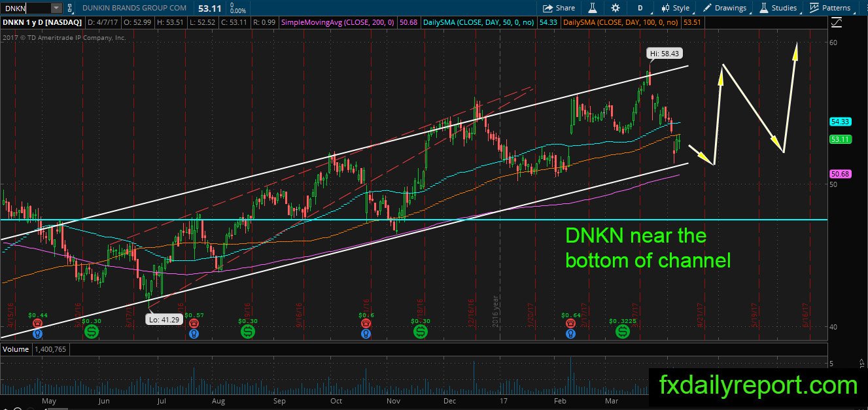Click the Share button
The height and width of the screenshot is (410, 868).
(559, 8)
